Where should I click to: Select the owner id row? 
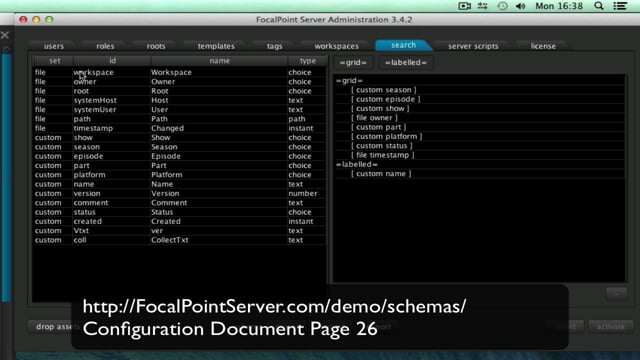coord(180,82)
